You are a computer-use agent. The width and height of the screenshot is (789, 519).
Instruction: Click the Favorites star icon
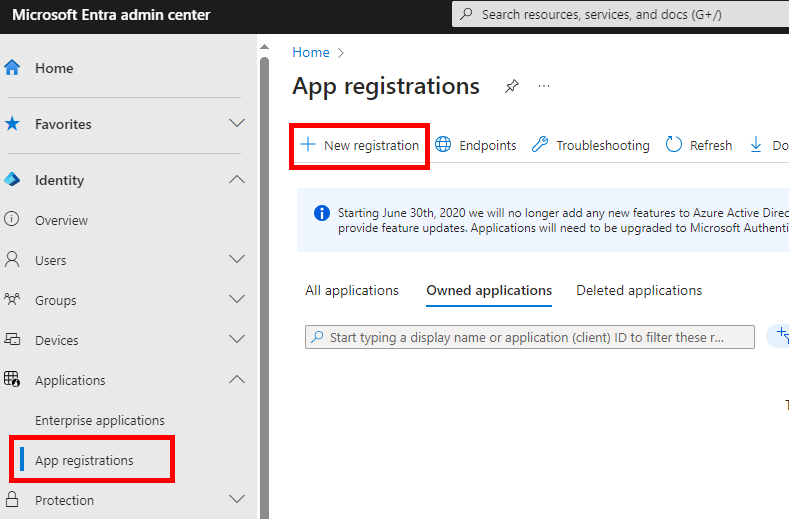coord(13,124)
